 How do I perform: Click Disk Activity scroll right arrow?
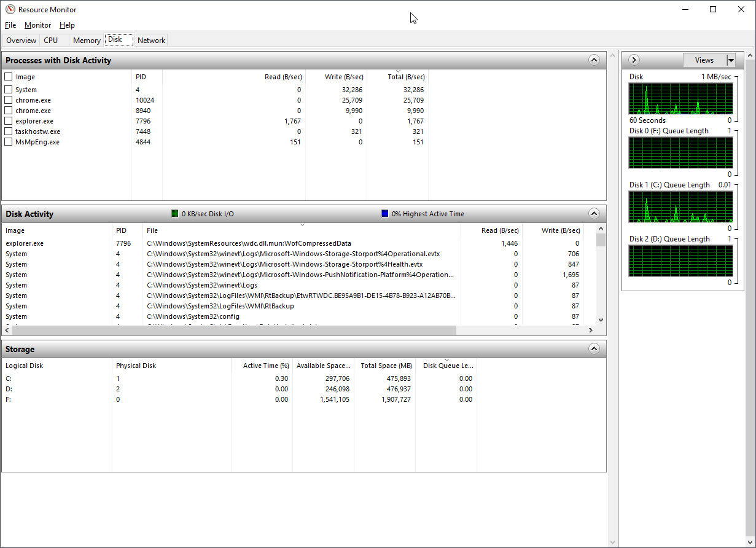click(591, 331)
